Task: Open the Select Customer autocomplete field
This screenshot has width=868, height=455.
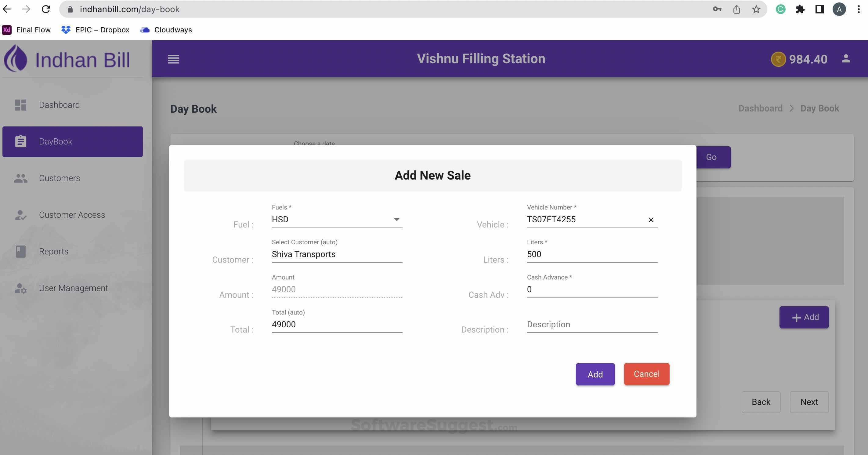Action: (337, 254)
